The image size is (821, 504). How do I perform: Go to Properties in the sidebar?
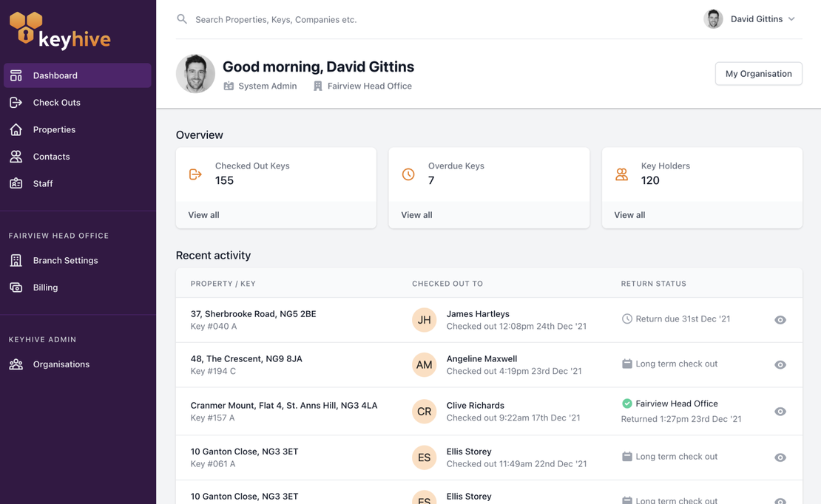click(54, 129)
